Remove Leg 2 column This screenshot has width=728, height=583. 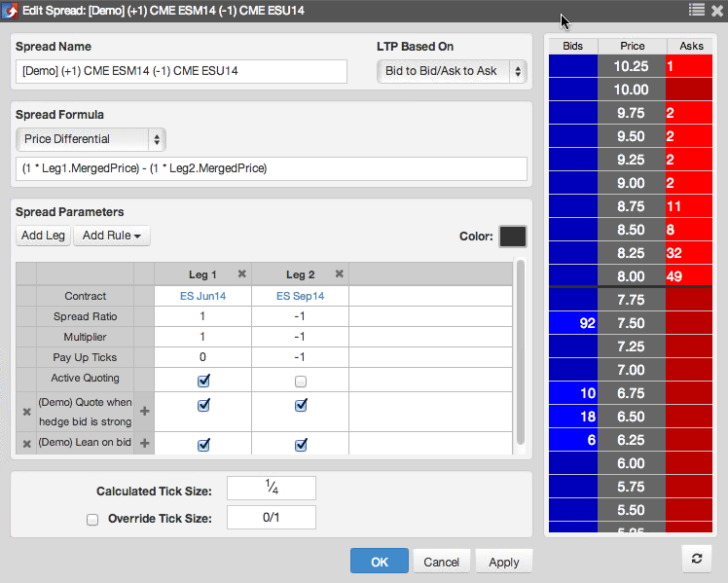coord(340,273)
